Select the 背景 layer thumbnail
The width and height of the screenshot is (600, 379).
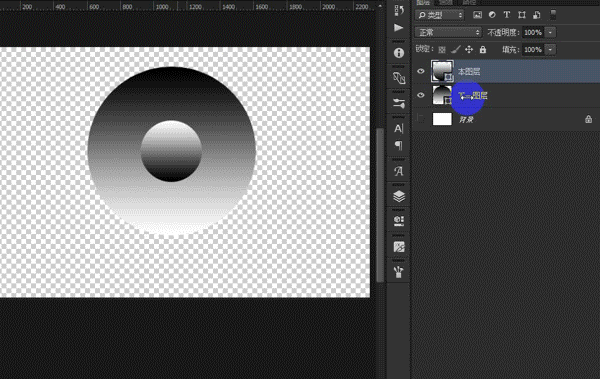pos(442,119)
